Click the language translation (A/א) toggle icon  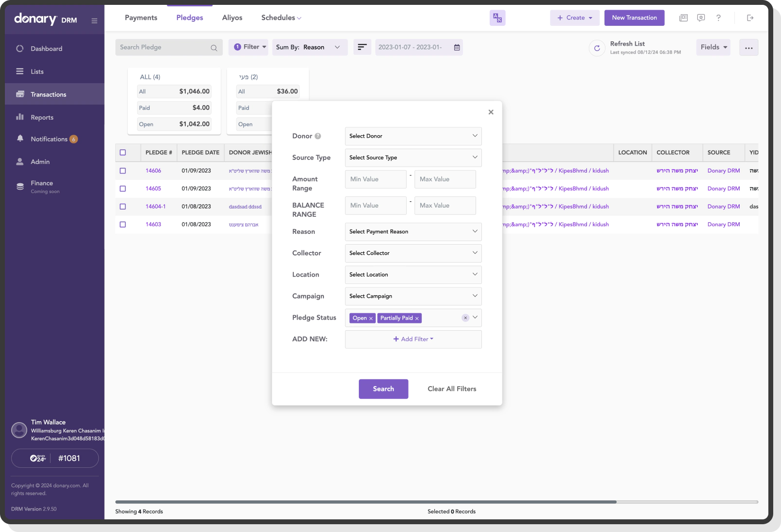(x=497, y=18)
